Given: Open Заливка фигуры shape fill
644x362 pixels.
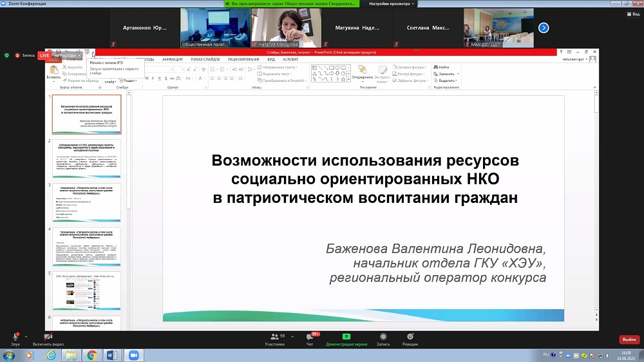Looking at the screenshot, I should (x=410, y=67).
